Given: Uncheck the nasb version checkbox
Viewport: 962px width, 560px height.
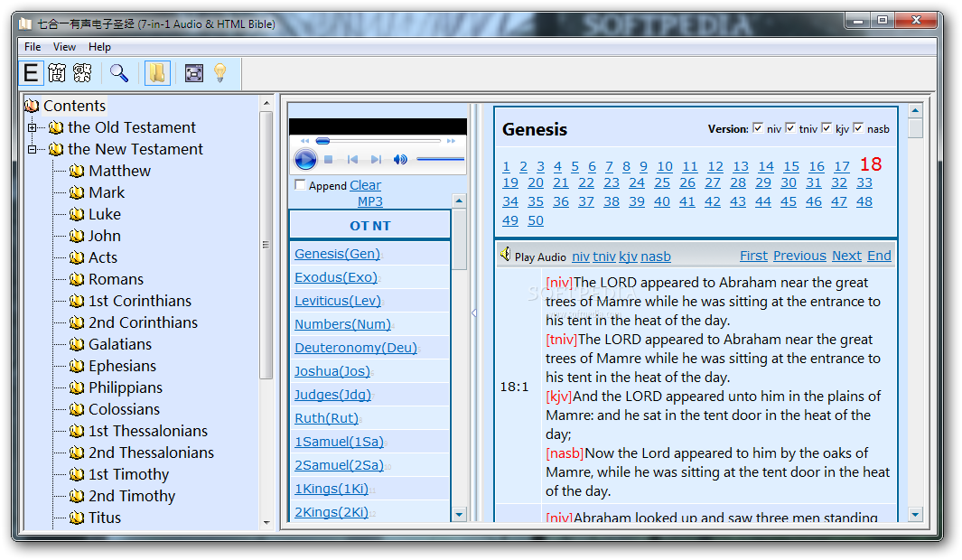Looking at the screenshot, I should (858, 127).
